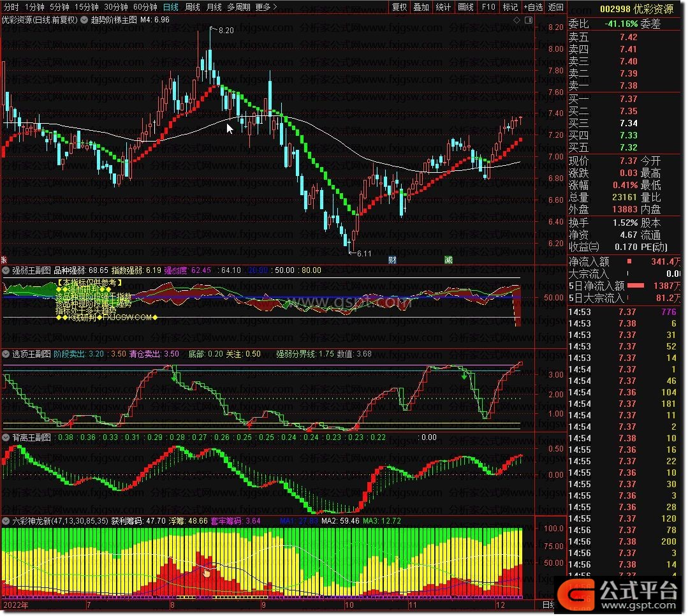Click the 减 marker on the main chart
Screen dimensions: 688x616
(x=448, y=260)
